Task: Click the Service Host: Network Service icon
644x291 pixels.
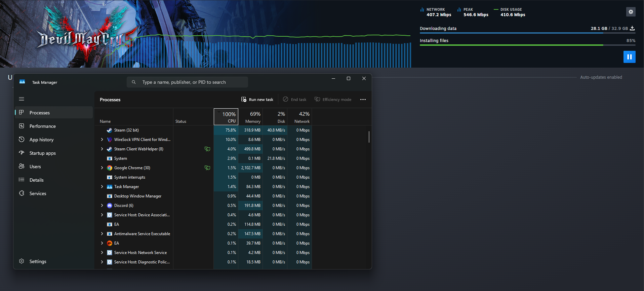Action: tap(110, 253)
